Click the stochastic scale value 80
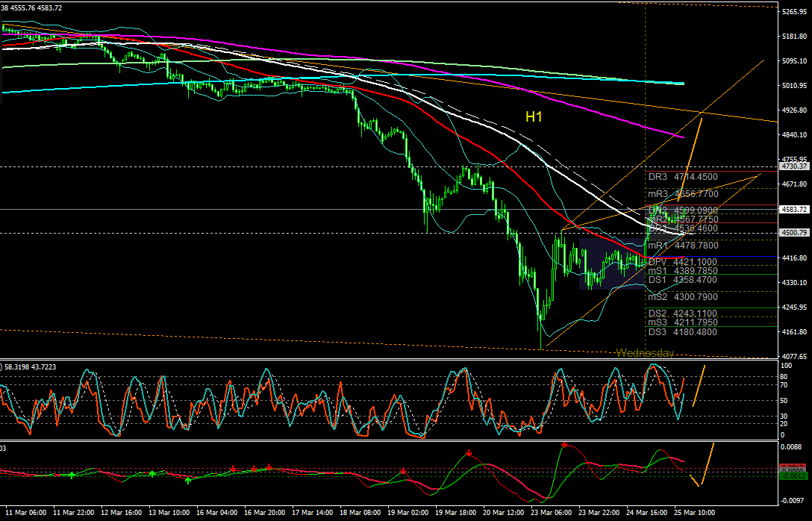Viewport: 812px width, 521px height. pyautogui.click(x=784, y=376)
